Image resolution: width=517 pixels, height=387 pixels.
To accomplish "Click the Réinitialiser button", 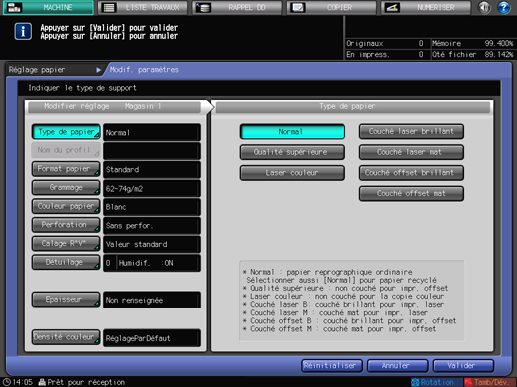I will tap(332, 366).
